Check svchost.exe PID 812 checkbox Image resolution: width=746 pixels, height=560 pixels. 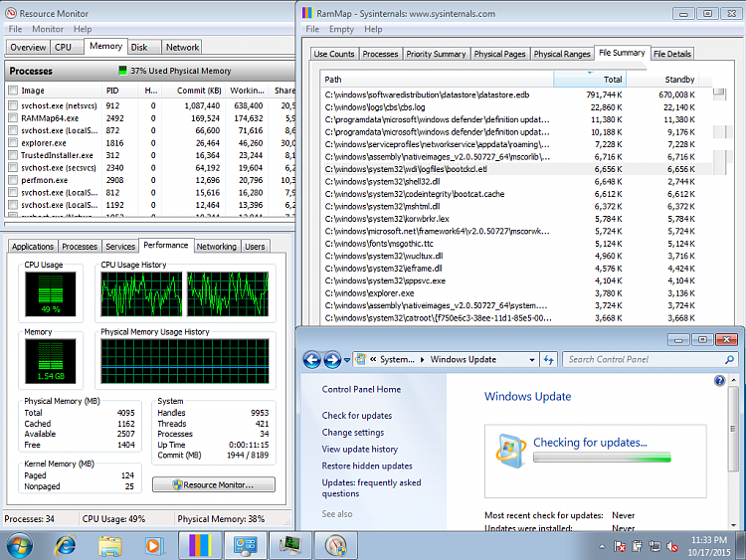point(13,192)
